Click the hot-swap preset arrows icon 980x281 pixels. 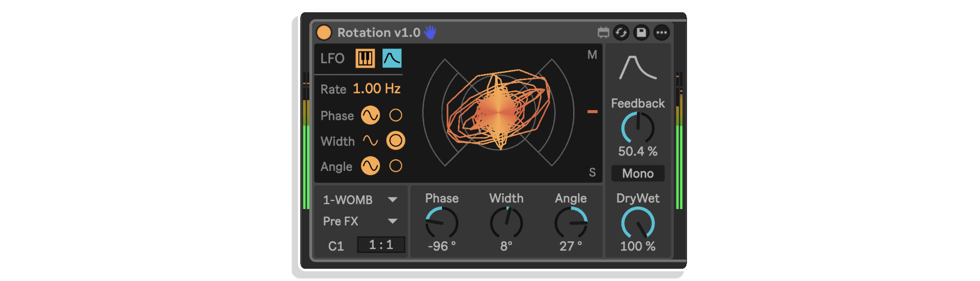click(x=621, y=33)
